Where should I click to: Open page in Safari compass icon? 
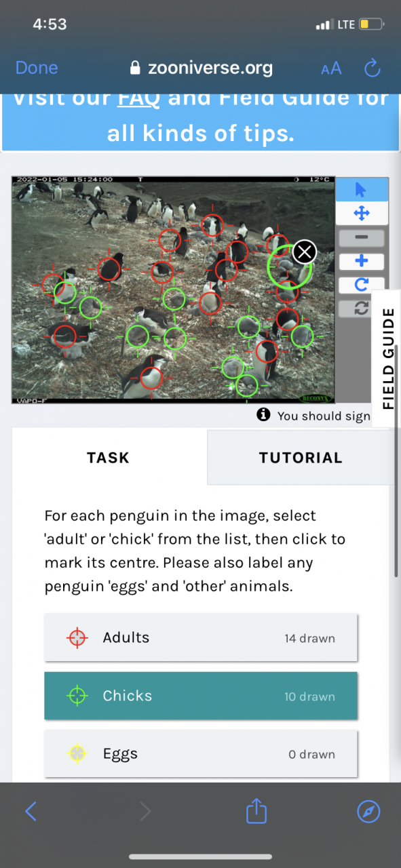tap(368, 811)
